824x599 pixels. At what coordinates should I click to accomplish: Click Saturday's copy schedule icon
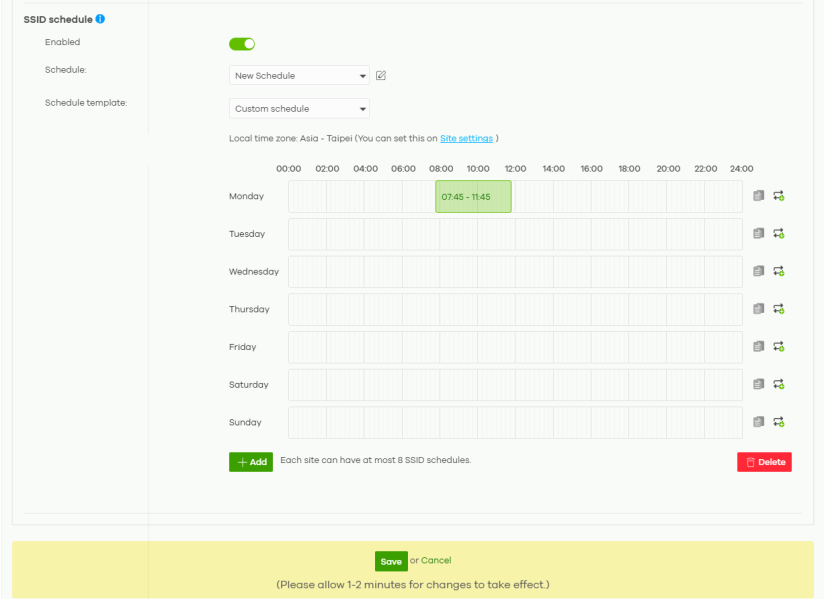pyautogui.click(x=759, y=384)
